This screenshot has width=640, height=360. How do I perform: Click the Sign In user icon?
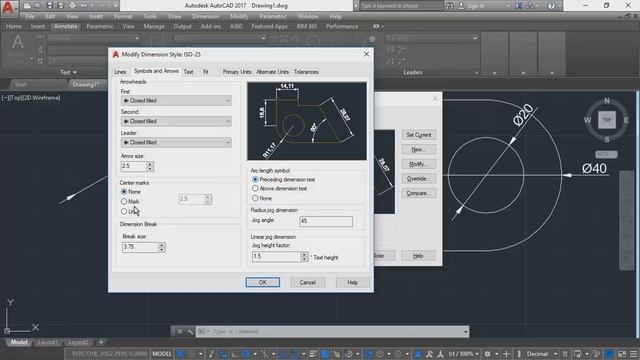pyautogui.click(x=461, y=6)
